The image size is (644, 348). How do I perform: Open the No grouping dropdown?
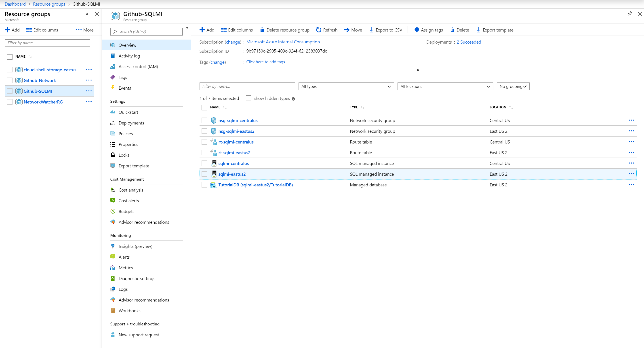(513, 86)
